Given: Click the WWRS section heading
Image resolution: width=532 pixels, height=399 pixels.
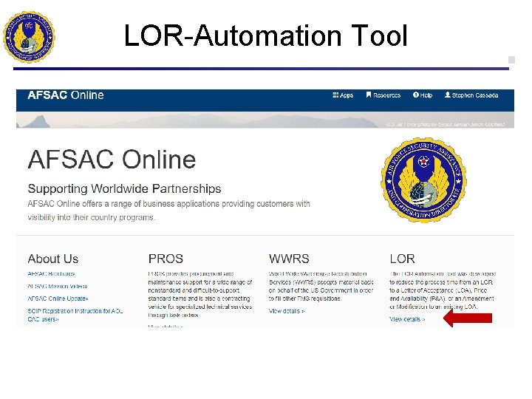Looking at the screenshot, I should pos(289,259).
